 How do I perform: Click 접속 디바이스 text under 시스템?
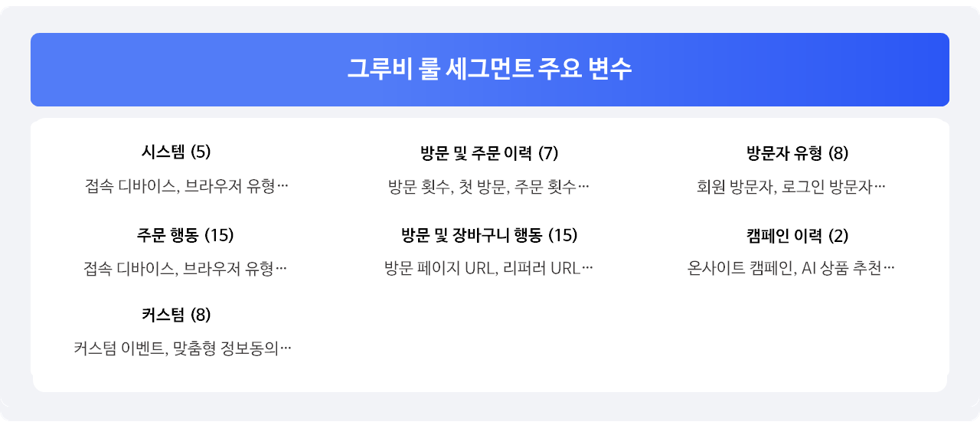tap(131, 186)
